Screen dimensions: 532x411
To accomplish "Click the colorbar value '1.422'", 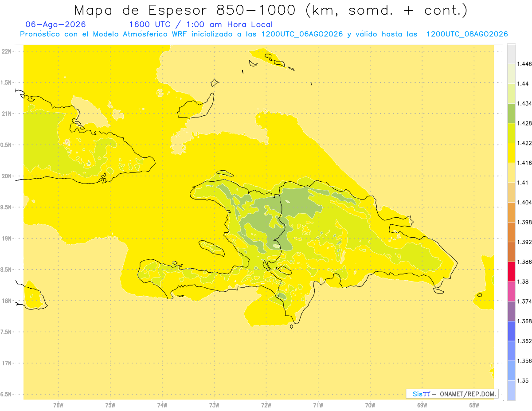I will click(x=525, y=143).
